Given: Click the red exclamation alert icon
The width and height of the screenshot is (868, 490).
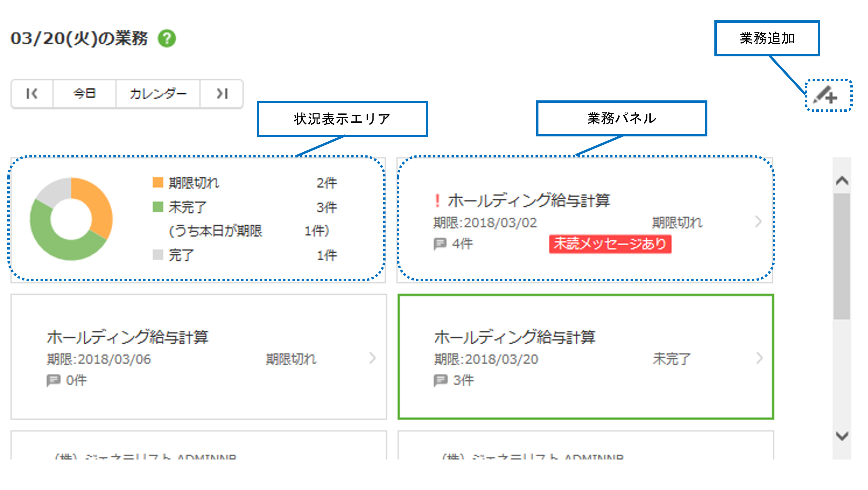Looking at the screenshot, I should click(437, 201).
